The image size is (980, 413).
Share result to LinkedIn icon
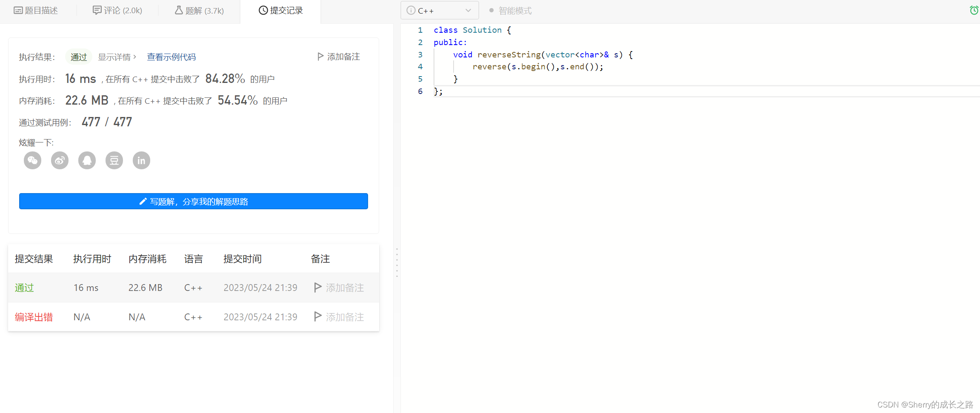click(x=142, y=160)
